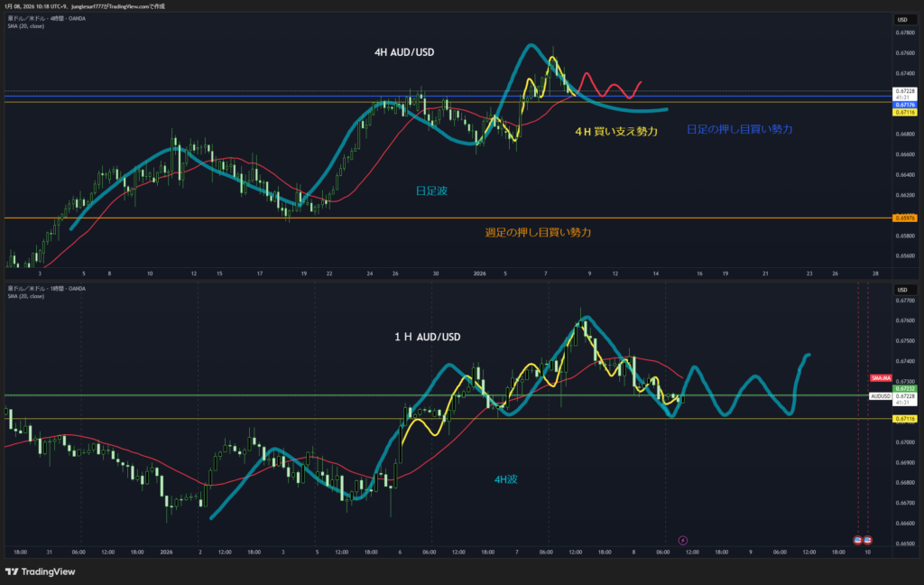Click the orange 0.65976 price label
The width and height of the screenshot is (924, 585).
[x=904, y=218]
